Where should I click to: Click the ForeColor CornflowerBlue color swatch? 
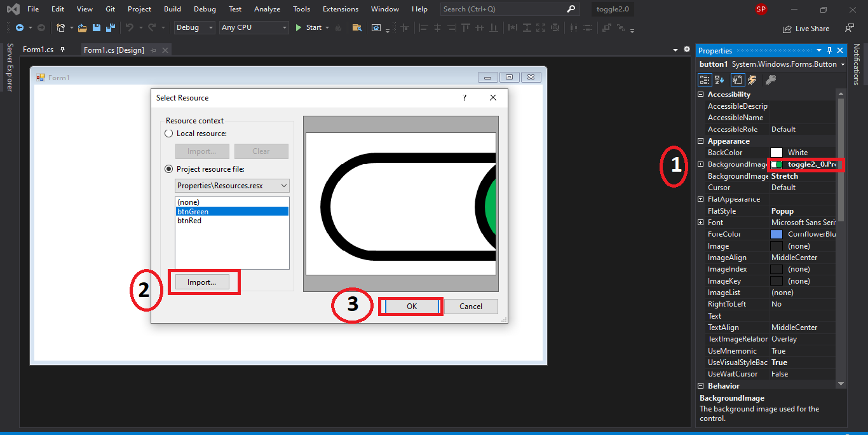point(776,234)
